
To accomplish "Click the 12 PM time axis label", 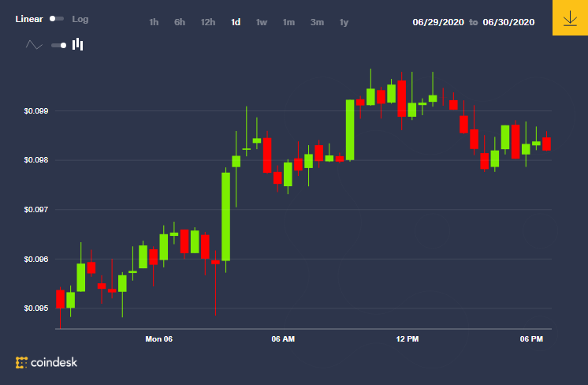I will [x=408, y=339].
